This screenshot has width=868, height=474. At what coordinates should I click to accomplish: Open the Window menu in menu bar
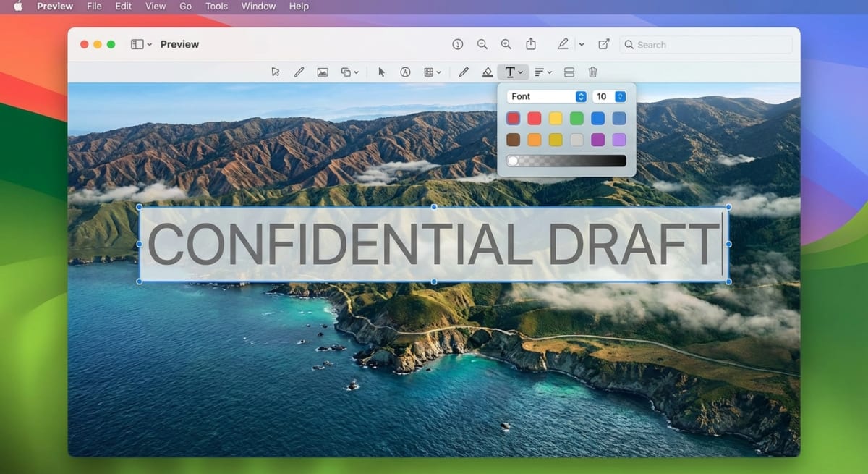[258, 6]
